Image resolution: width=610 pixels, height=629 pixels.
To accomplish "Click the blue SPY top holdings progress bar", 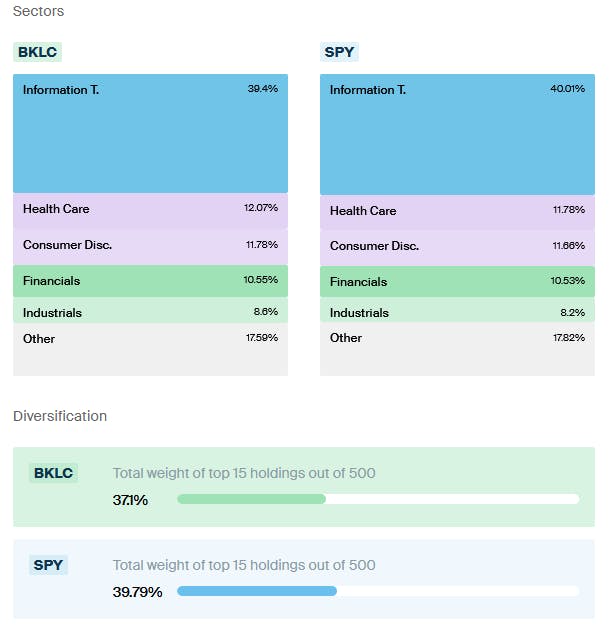I will 257,591.
